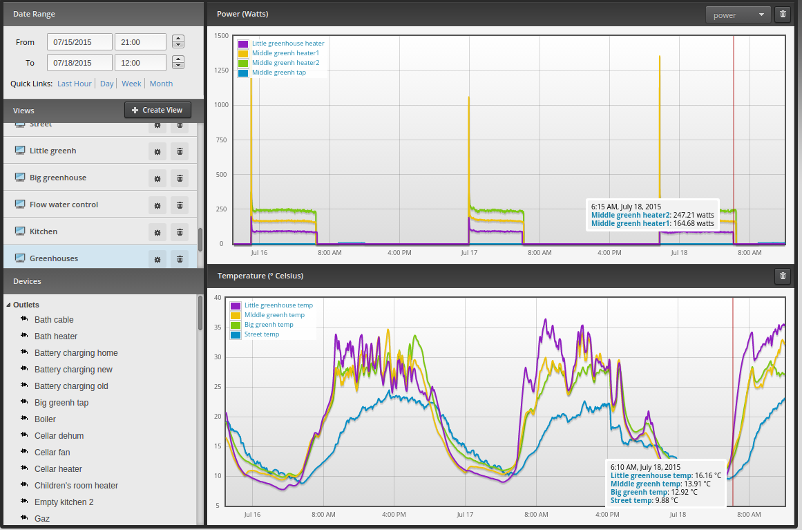Click the Bath heater outlet icon
Viewport: 802px width, 532px height.
pos(24,336)
